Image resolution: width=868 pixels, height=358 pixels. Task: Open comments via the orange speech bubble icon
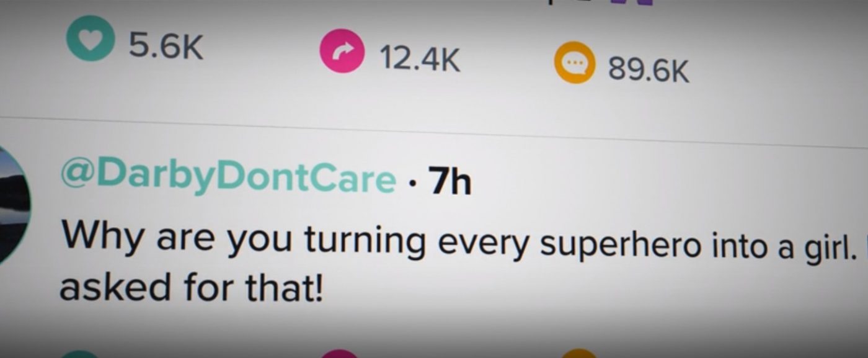tap(574, 62)
